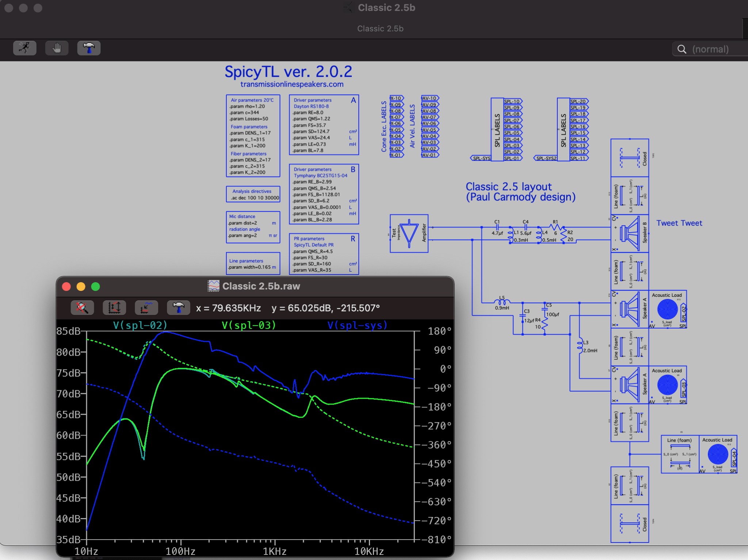Open the control panel hammer in the schematic toolbar
This screenshot has width=748, height=560.
point(89,48)
